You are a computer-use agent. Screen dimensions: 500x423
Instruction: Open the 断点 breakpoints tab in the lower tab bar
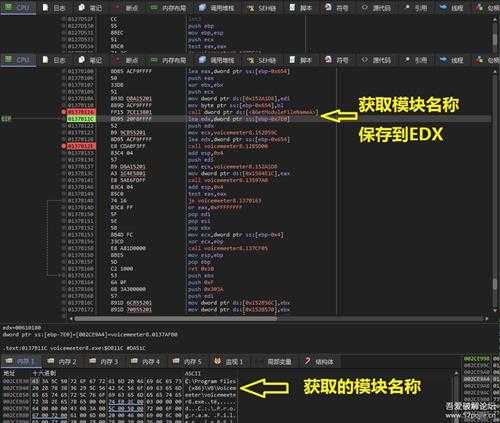[126, 60]
